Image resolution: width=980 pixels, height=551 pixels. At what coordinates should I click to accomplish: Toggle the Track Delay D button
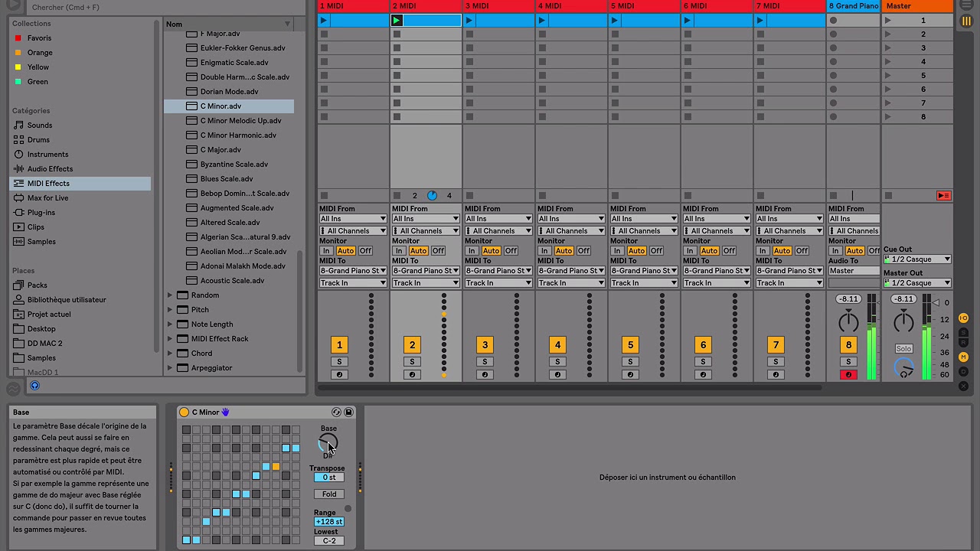[964, 372]
